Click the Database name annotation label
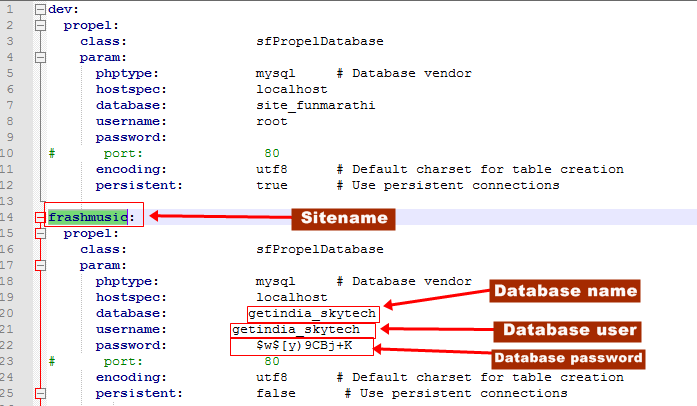 565,291
